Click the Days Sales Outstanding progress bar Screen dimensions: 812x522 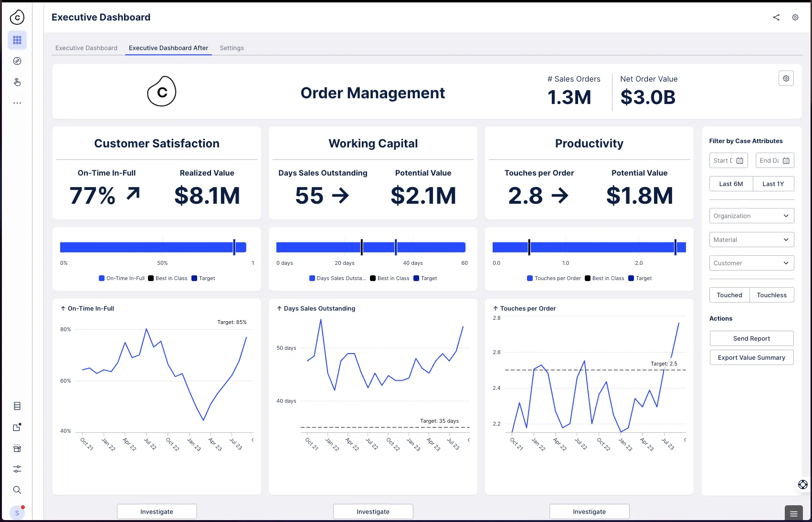[371, 247]
